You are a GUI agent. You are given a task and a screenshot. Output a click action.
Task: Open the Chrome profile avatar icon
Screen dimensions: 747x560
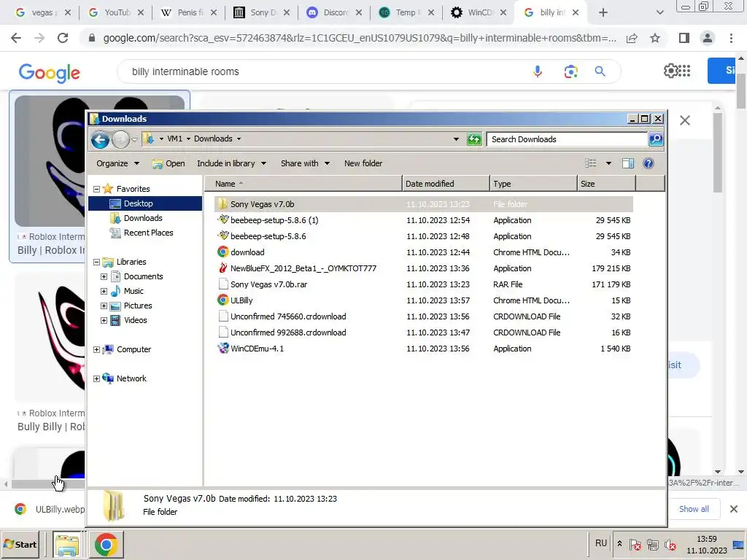click(x=708, y=38)
